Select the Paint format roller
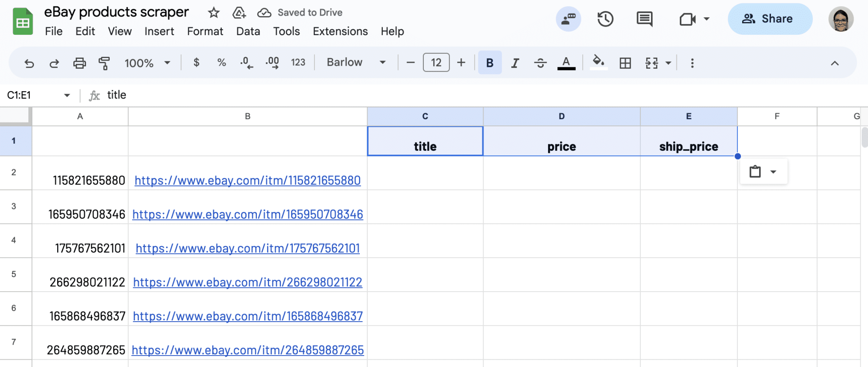Image resolution: width=868 pixels, height=367 pixels. [104, 63]
